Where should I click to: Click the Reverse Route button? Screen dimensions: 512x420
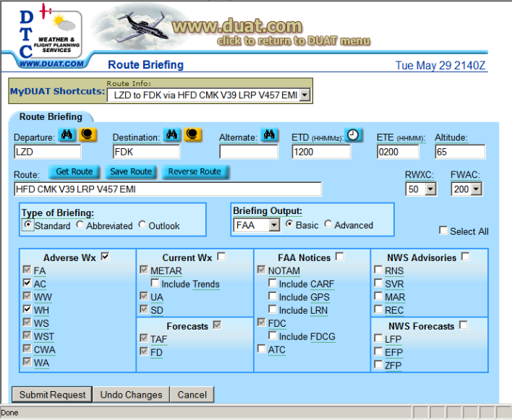click(195, 171)
